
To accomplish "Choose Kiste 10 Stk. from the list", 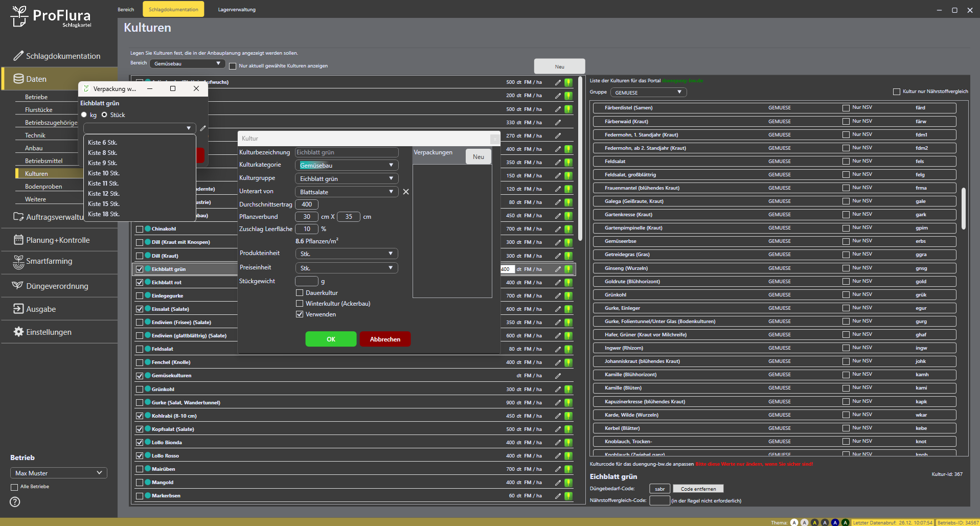I will (x=104, y=173).
